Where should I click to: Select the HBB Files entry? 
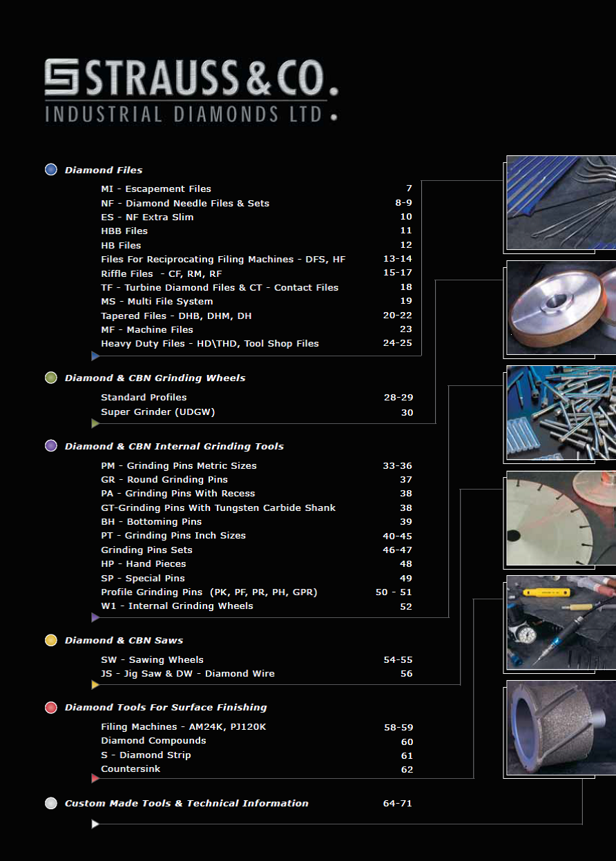[124, 231]
